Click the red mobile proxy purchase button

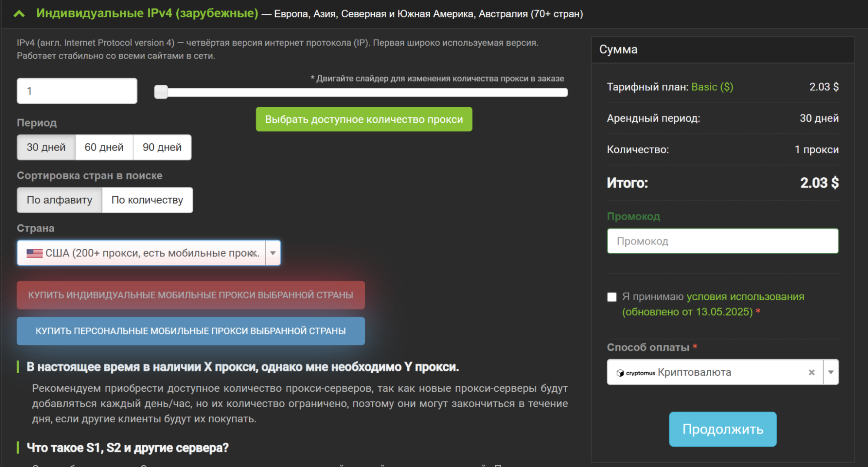click(191, 295)
